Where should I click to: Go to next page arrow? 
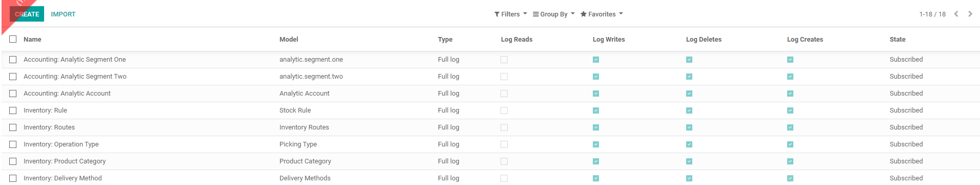pyautogui.click(x=970, y=14)
